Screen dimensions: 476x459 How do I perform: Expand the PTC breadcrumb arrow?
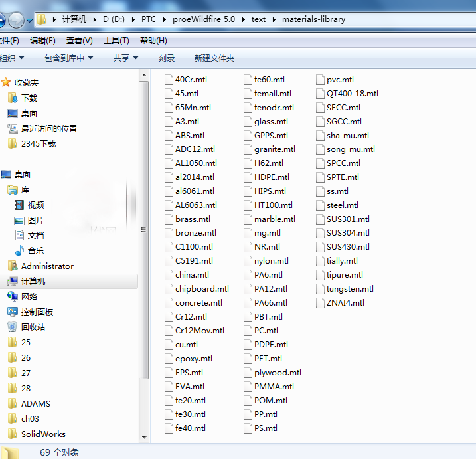point(164,19)
